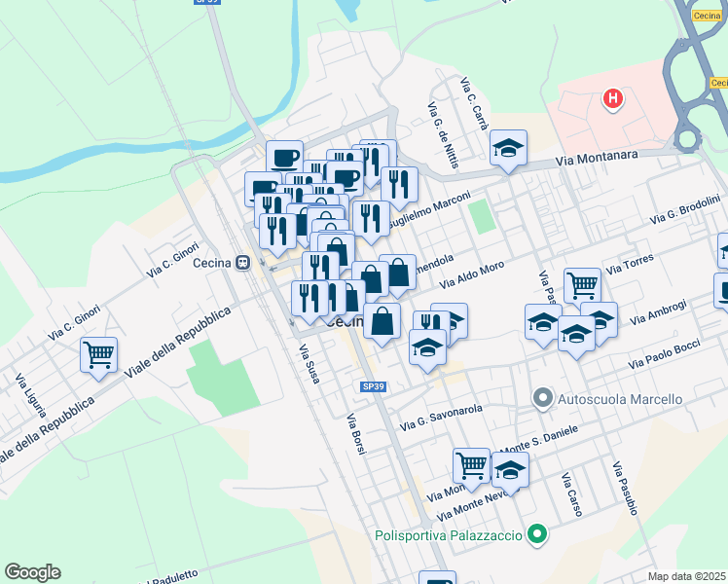Select the school marker just left of Via Ambrogi
This screenshot has height=584, width=728.
pos(602,319)
